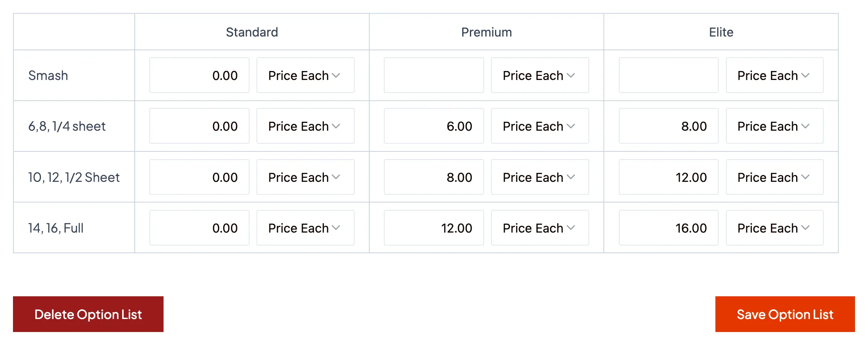Expand the Premium pricing dropdown for 6,8, 1/4 sheet
Screen dimensions: 868x345
540,126
